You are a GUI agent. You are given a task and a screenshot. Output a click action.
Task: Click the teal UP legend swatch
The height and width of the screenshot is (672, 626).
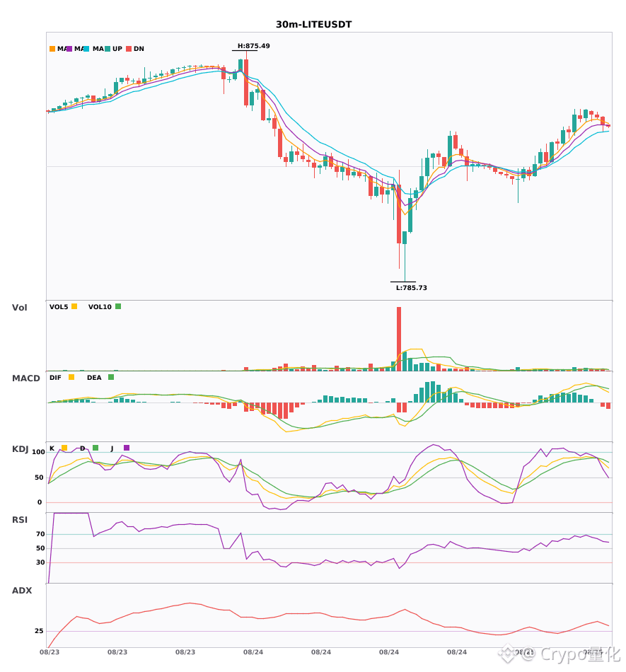pos(108,49)
